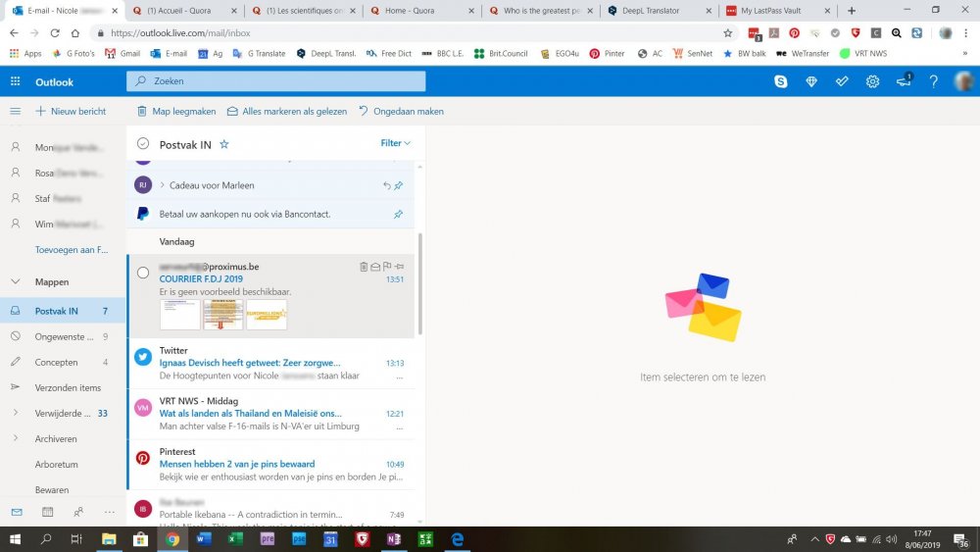Toggle the select-all circle next to Postvak IN
This screenshot has height=552, width=980.
[x=143, y=144]
